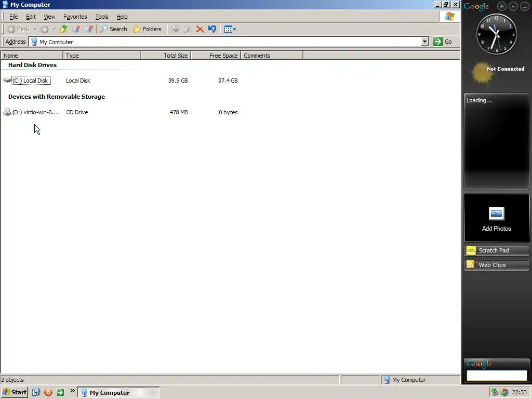Click the Start button
The width and height of the screenshot is (532, 399).
pos(14,392)
